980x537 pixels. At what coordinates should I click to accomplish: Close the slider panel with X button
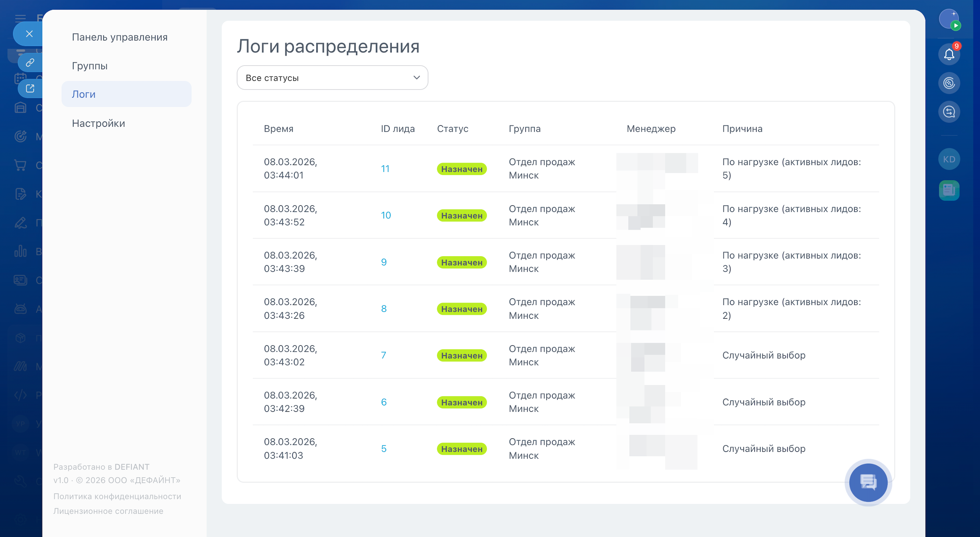pos(29,34)
